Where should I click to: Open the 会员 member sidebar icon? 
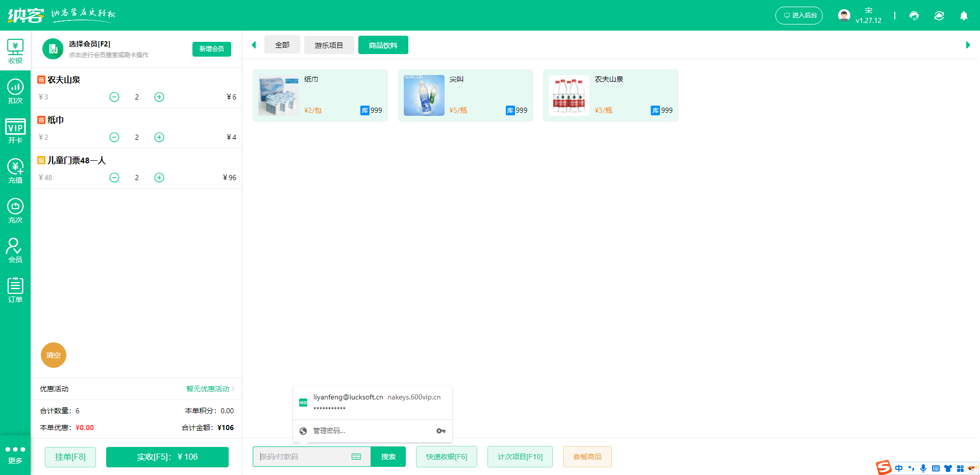pyautogui.click(x=15, y=251)
